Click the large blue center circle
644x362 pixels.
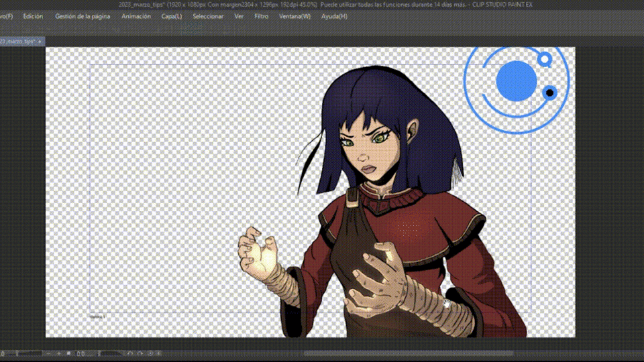click(x=516, y=80)
